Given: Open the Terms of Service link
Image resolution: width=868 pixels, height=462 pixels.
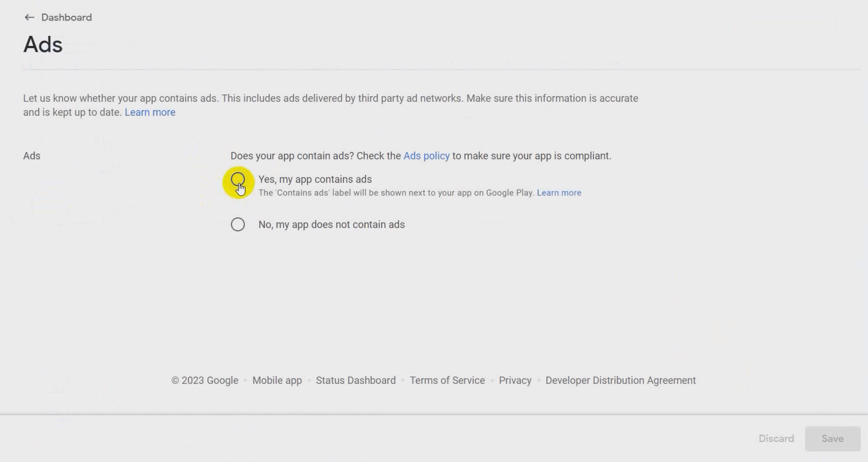Looking at the screenshot, I should pyautogui.click(x=447, y=381).
